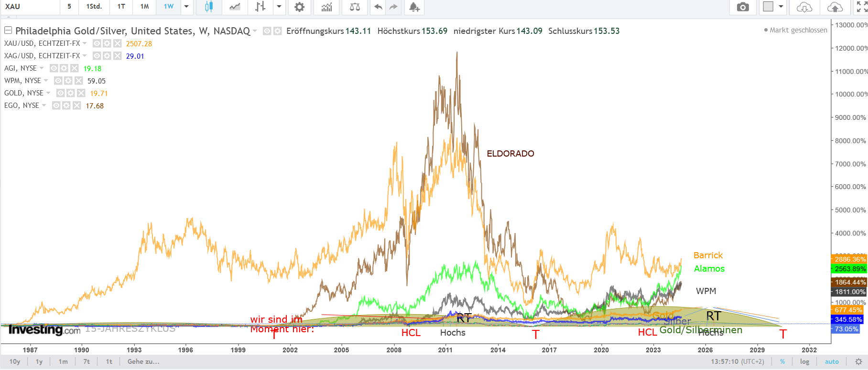Set range to 1y
Image resolution: width=868 pixels, height=370 pixels.
39,361
